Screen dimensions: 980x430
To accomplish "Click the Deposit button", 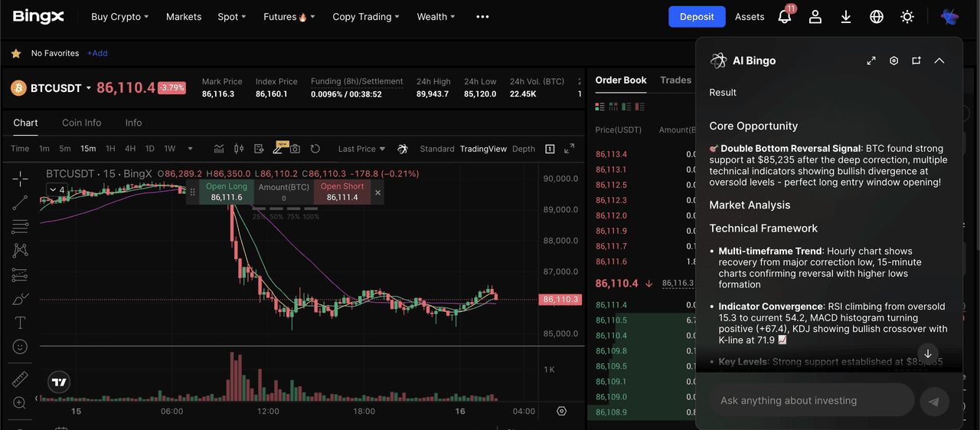I will pos(697,17).
